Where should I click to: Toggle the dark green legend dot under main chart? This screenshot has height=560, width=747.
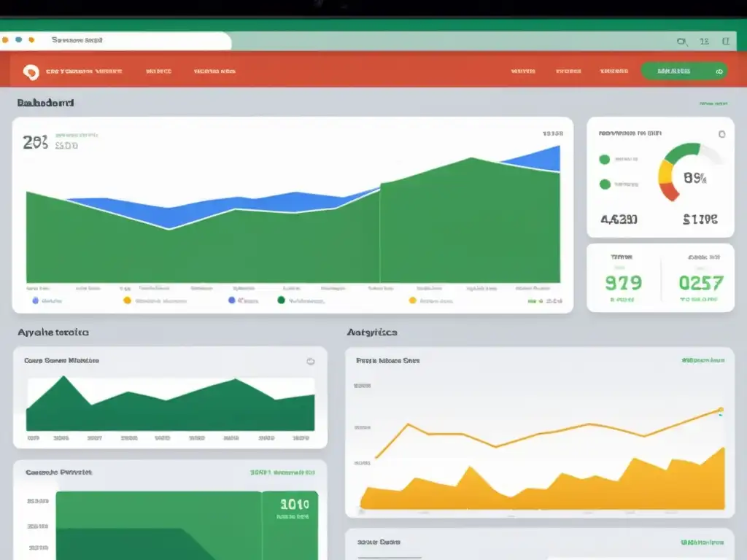pos(281,300)
